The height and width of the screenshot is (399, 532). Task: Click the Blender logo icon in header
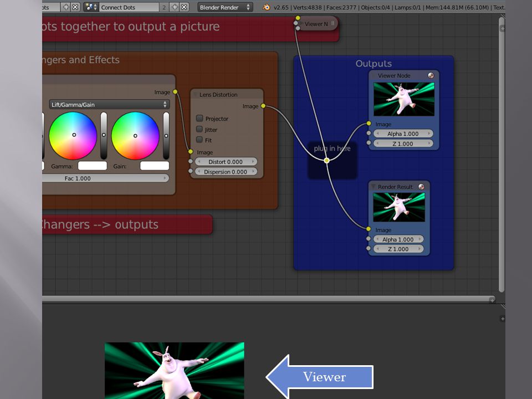[x=267, y=7]
